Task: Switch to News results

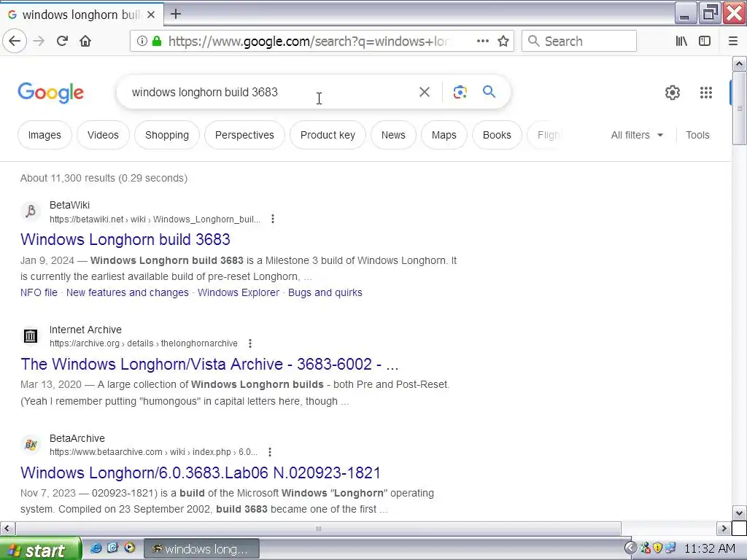Action: pyautogui.click(x=393, y=135)
